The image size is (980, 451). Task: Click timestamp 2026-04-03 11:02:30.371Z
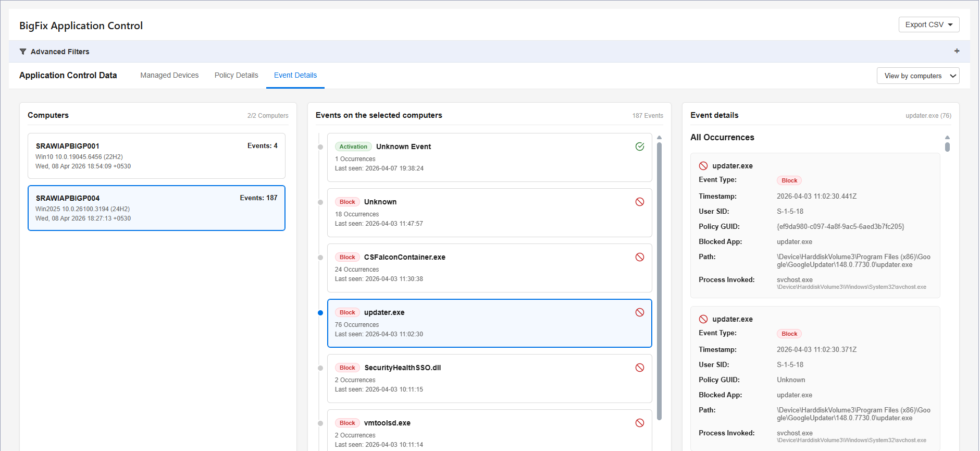point(816,349)
